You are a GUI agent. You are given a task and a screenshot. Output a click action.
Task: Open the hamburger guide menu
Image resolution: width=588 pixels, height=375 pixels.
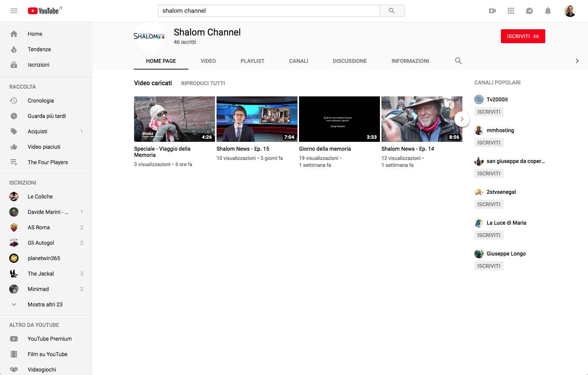[x=14, y=11]
